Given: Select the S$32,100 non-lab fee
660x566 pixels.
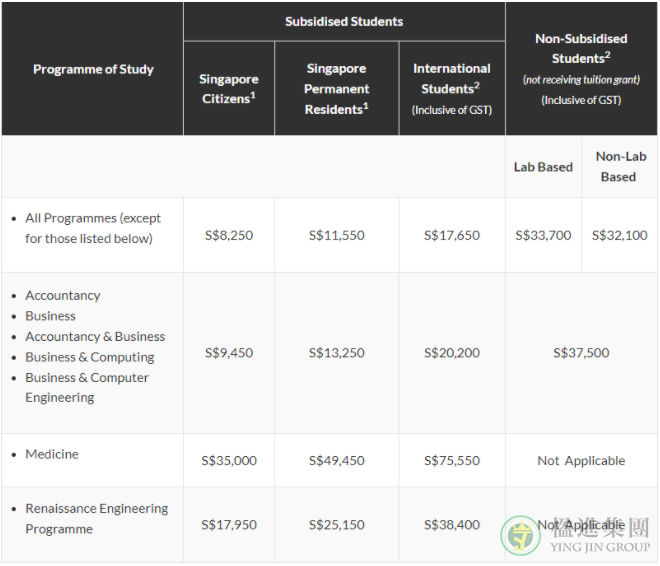Looking at the screenshot, I should click(620, 235).
